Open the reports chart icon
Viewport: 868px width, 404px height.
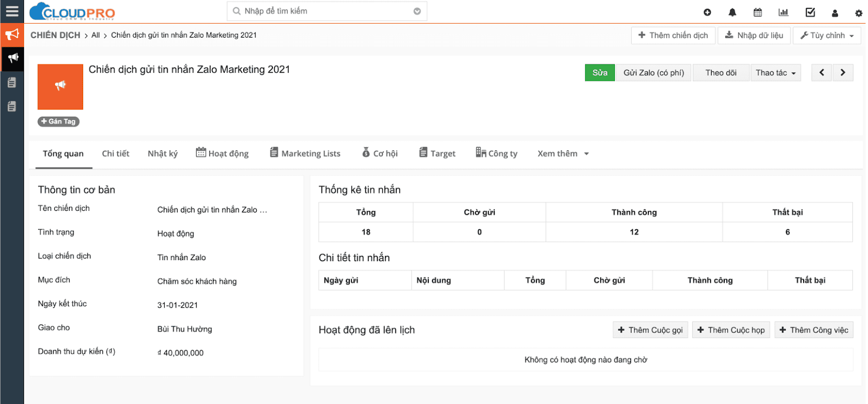tap(783, 12)
